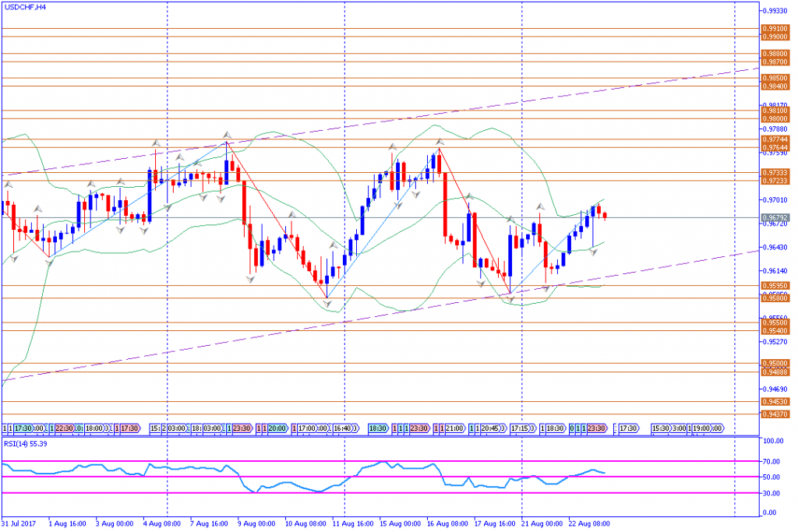Click the fractal arrow above the 7 Aug peak
The image size is (798, 532).
point(227,135)
